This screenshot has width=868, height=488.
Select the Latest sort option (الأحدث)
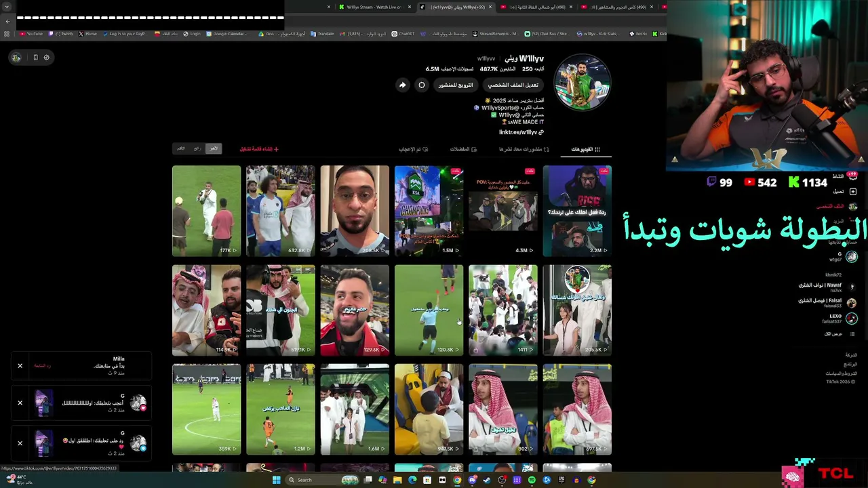tap(214, 148)
